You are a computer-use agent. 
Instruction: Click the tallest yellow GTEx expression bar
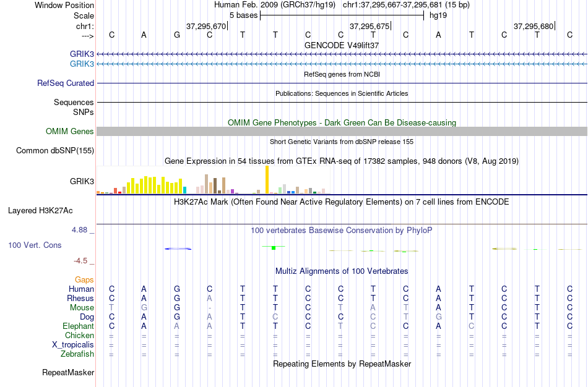tap(267, 179)
